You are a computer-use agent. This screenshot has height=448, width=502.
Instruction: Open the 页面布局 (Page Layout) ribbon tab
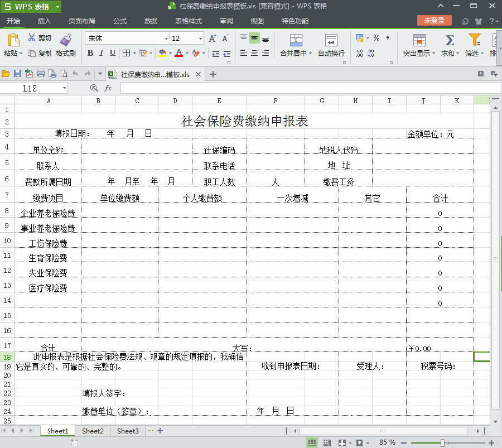pos(81,21)
